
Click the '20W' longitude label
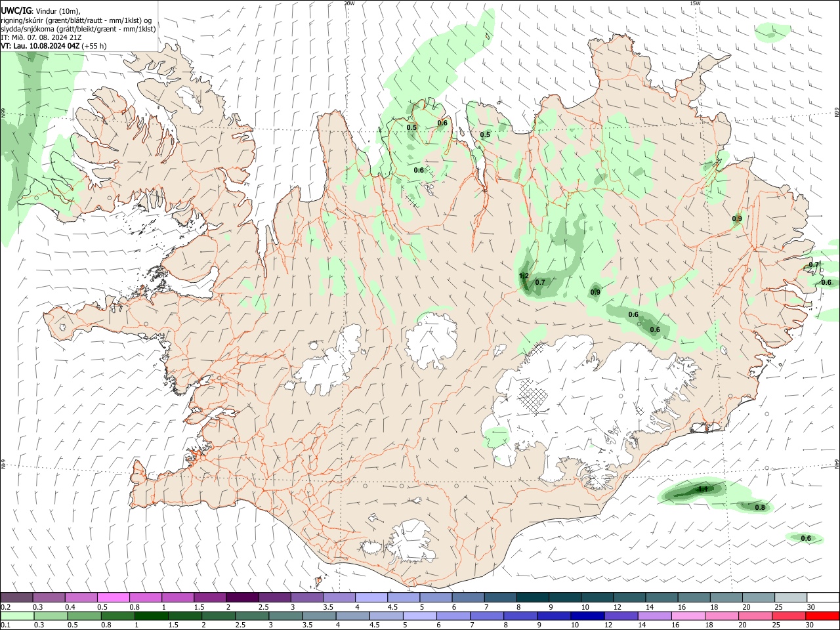(349, 3)
